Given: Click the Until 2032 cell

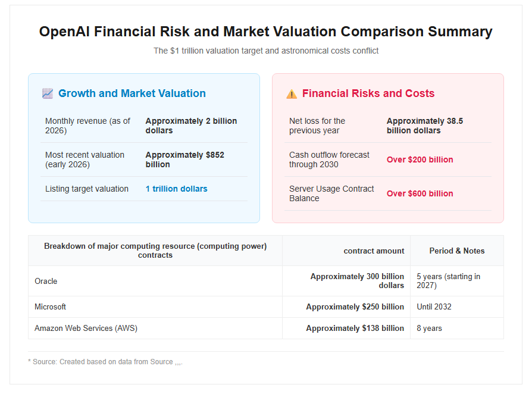Looking at the screenshot, I should [x=434, y=307].
